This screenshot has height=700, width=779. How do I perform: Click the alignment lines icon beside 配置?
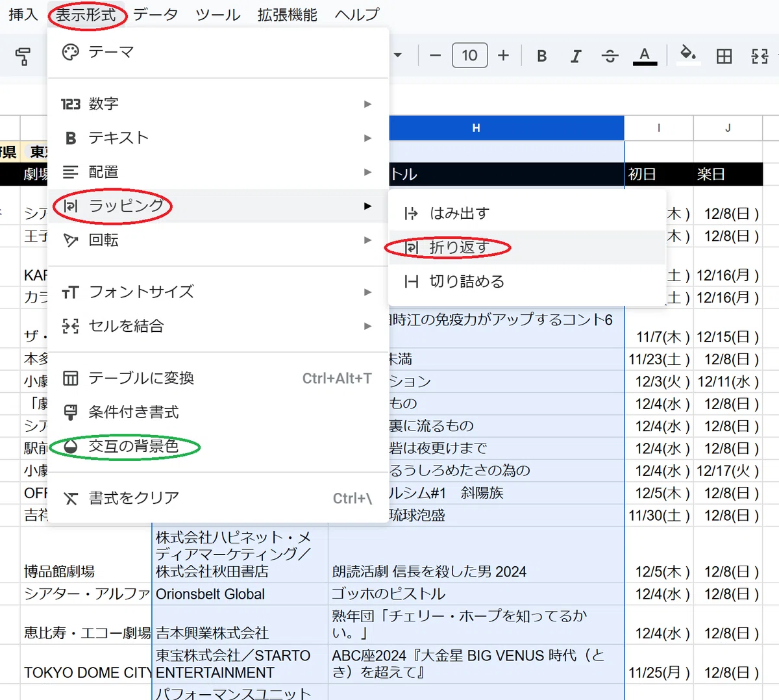click(x=70, y=172)
